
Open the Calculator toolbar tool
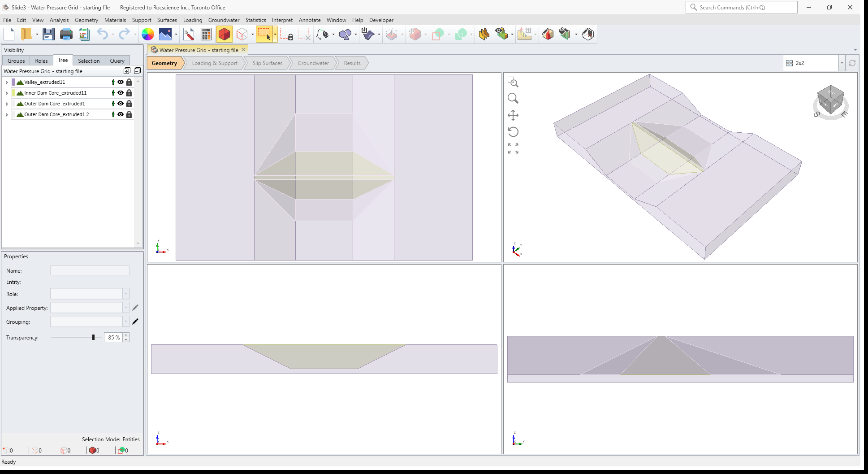point(206,34)
